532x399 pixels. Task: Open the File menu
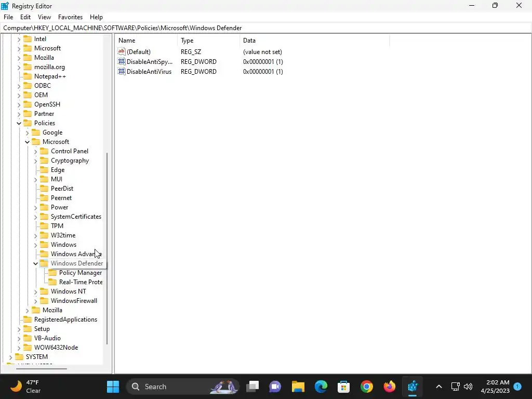pyautogui.click(x=8, y=17)
